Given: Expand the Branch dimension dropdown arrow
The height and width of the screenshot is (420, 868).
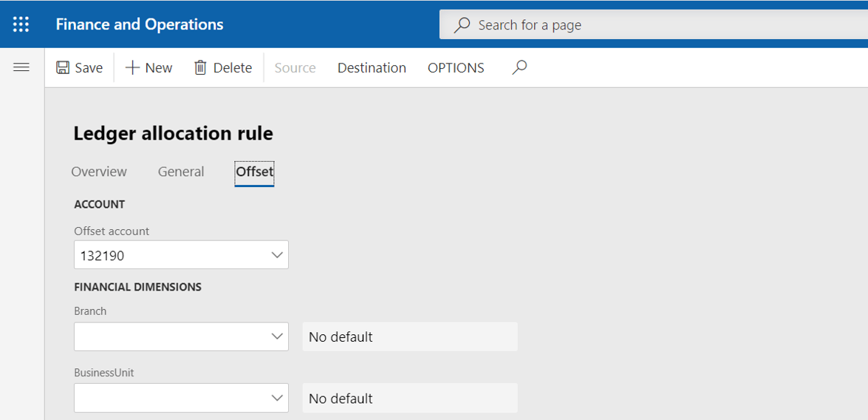Looking at the screenshot, I should (x=277, y=336).
